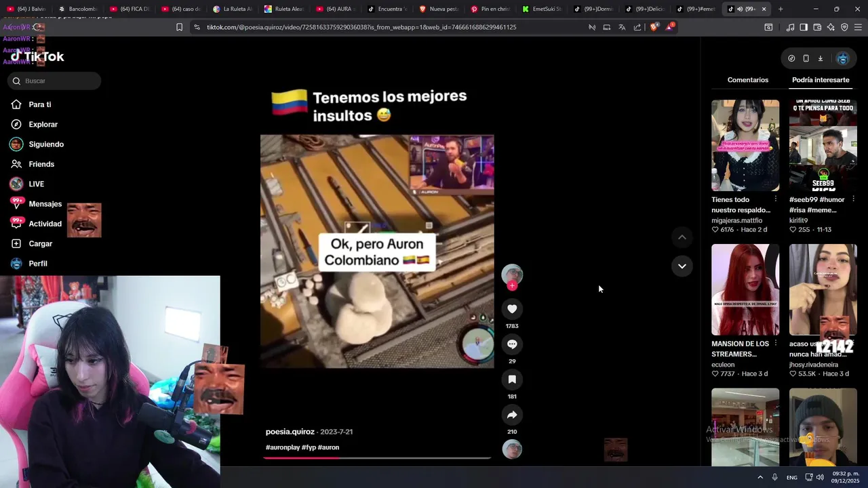Click the translate page icon in address bar

(622, 27)
